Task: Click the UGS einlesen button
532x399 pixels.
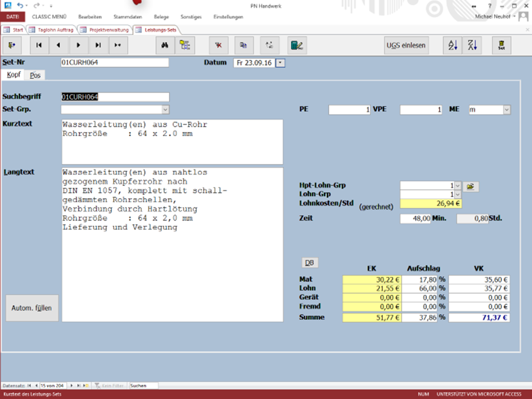Action: tap(406, 45)
